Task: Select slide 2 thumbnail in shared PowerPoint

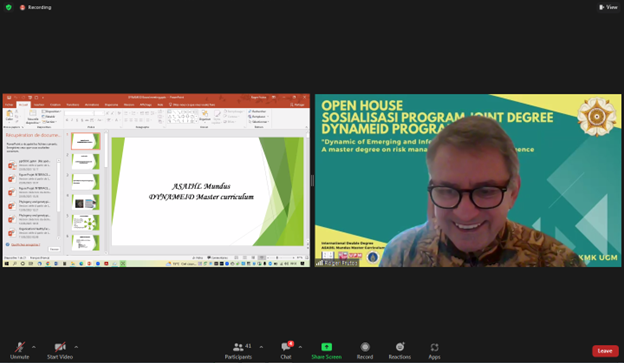Action: 86,162
